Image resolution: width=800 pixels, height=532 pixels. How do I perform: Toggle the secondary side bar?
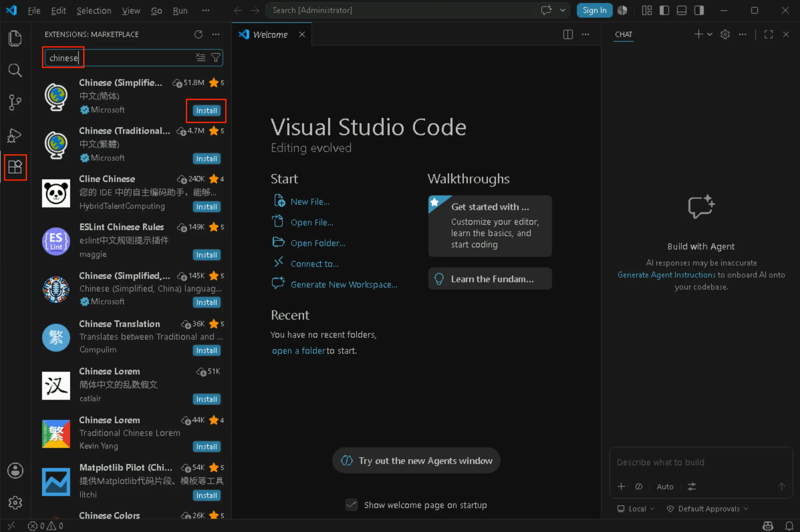(699, 10)
